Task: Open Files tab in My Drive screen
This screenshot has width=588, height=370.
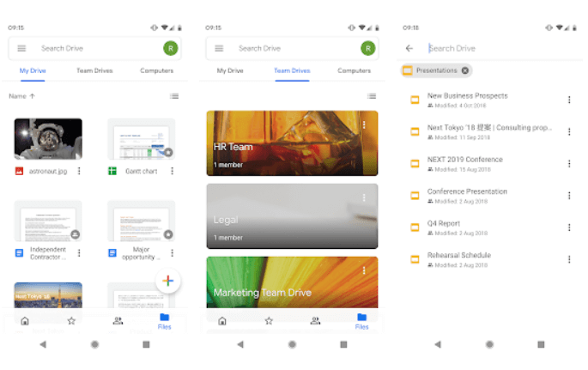Action: tap(164, 322)
